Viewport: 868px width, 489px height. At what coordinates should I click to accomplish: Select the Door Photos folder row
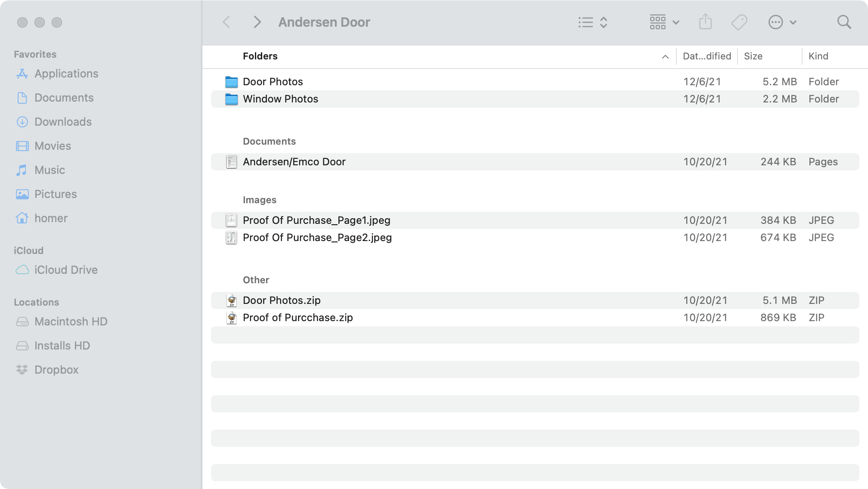tap(535, 82)
